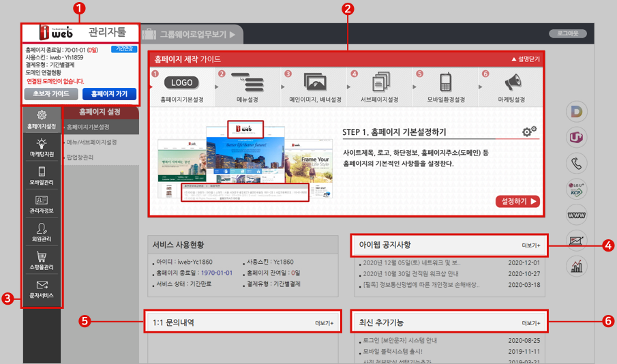Screen dimensions: 617x364
Task: Click the colorful D round icon
Action: (577, 112)
